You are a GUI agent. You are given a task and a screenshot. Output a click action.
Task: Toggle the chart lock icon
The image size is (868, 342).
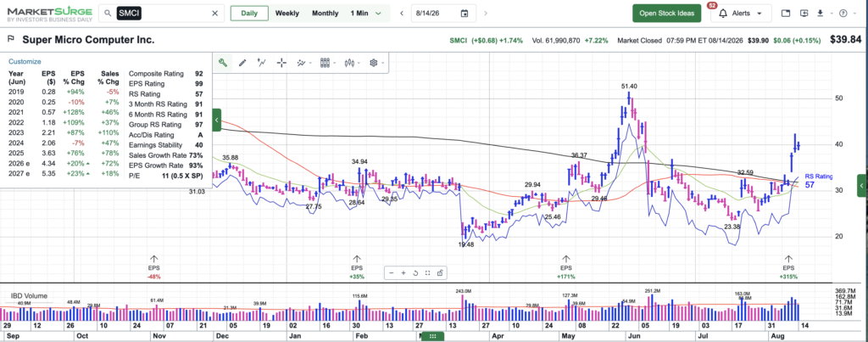[x=440, y=272]
